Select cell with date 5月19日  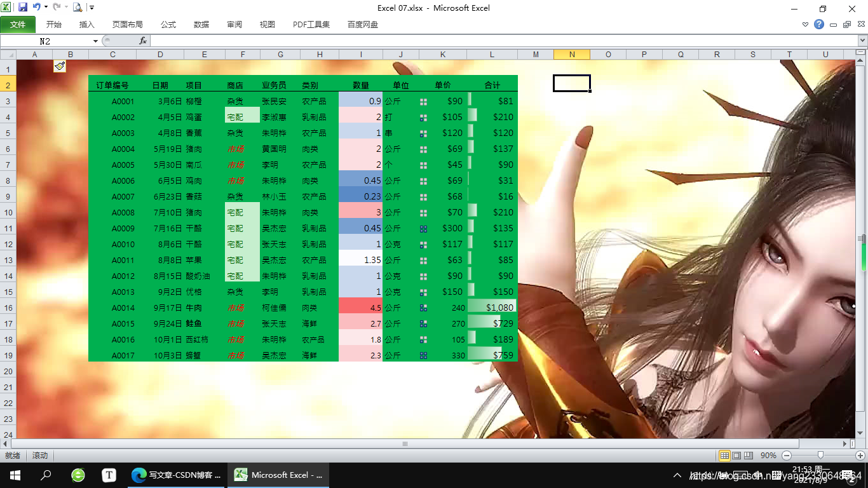coord(160,149)
